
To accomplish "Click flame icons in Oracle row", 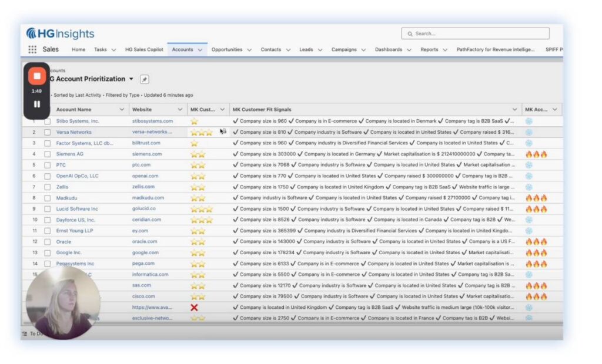I will 536,242.
